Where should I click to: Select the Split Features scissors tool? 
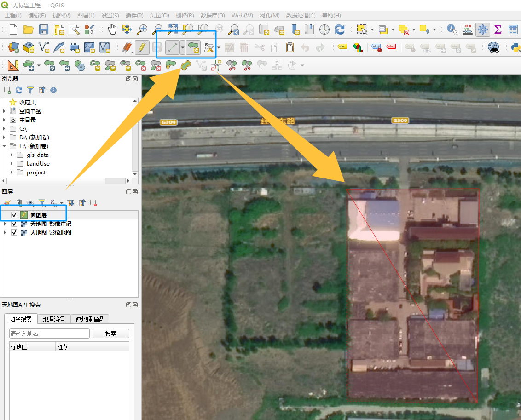[232, 65]
